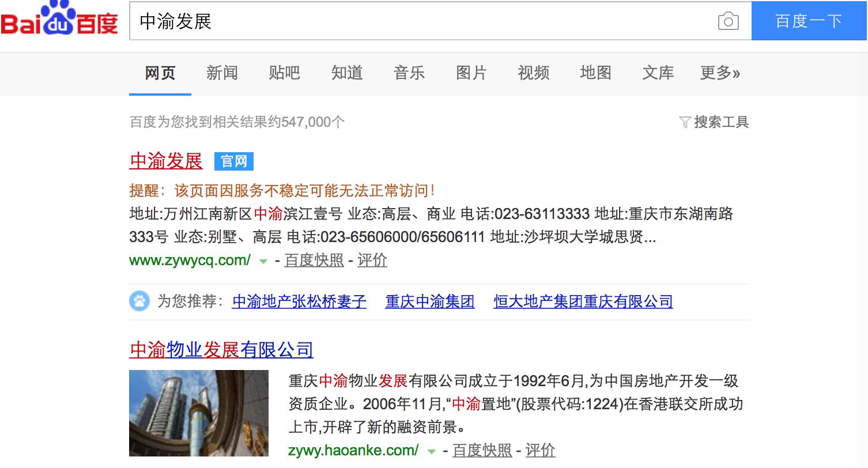This screenshot has height=468, width=868.
Task: Open suggestion 中渝地产张松桥妻子
Action: (299, 301)
